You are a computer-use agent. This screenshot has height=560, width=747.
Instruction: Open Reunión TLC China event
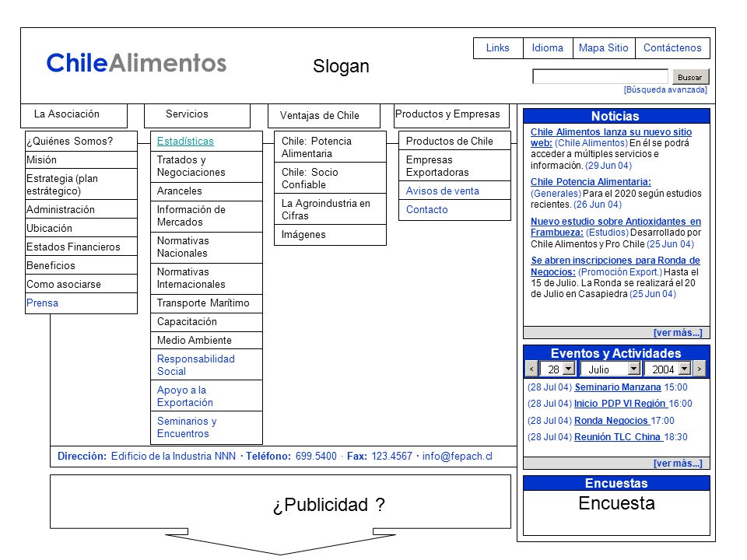617,437
